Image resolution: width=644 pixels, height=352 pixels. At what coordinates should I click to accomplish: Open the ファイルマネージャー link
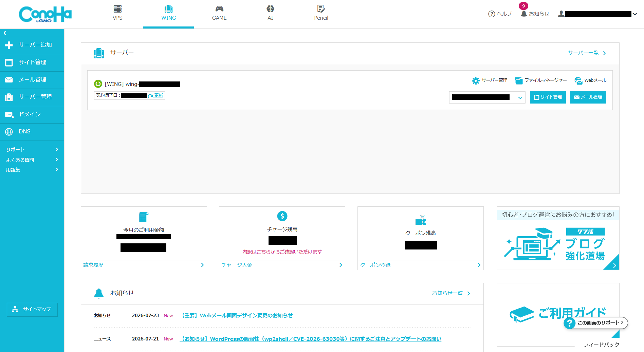[x=541, y=80]
